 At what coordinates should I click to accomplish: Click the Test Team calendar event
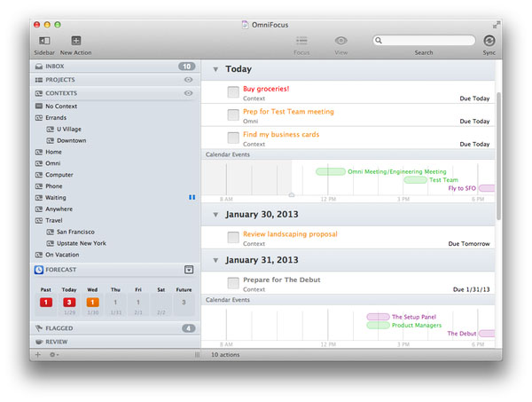click(431, 180)
